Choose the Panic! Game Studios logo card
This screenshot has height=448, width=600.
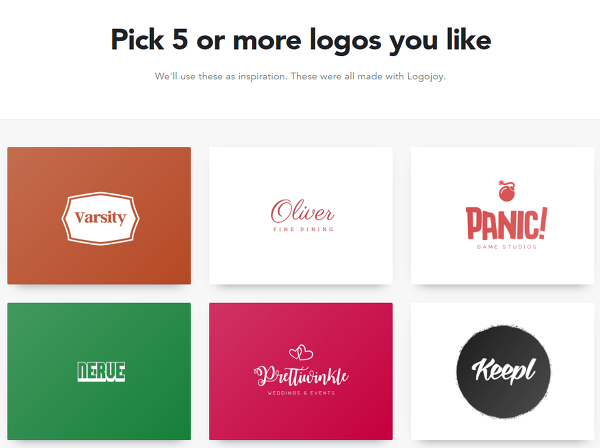[502, 215]
